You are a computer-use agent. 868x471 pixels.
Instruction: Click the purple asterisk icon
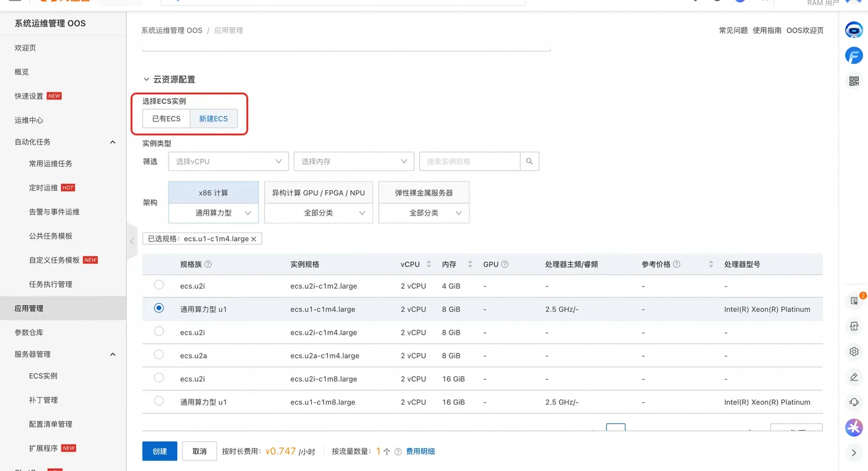click(x=854, y=427)
